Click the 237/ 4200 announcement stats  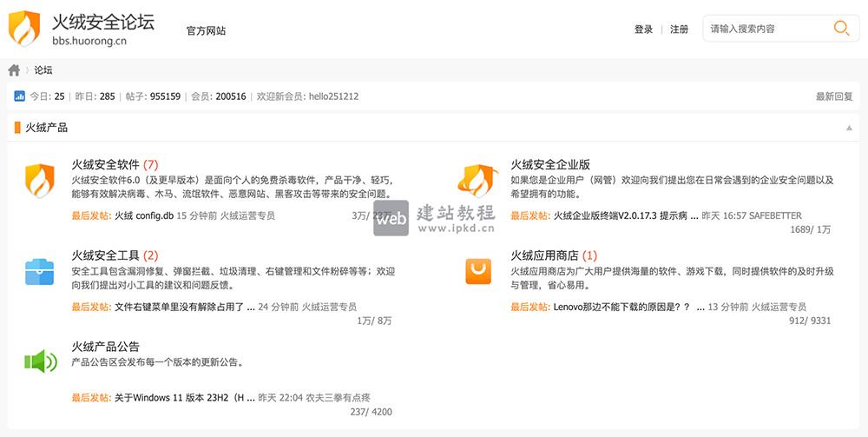coord(371,412)
